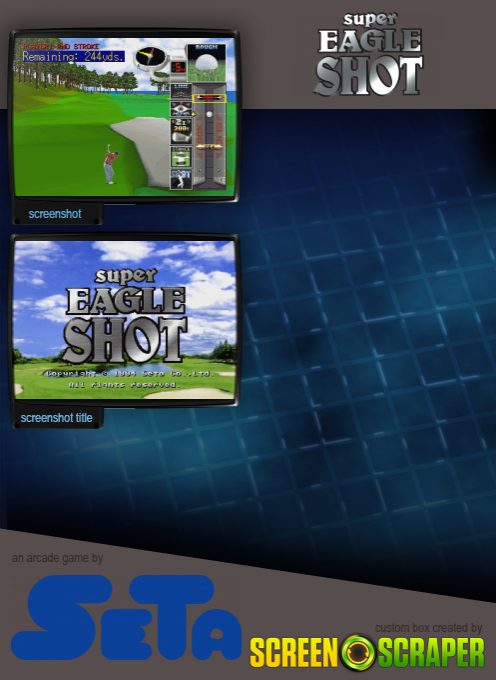Click the SHOT golfer swing icon
496x680 pixels.
click(x=181, y=179)
